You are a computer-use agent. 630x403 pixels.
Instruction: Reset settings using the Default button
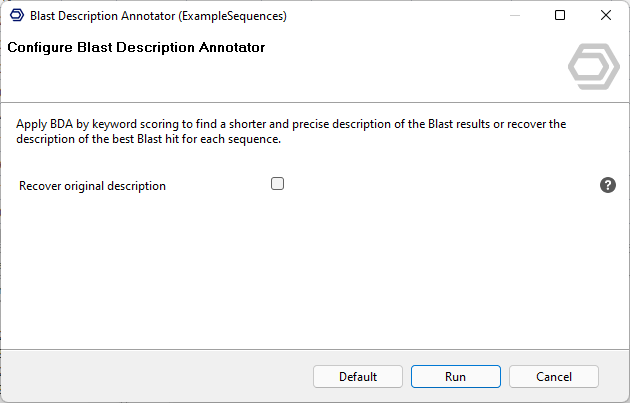(x=358, y=377)
